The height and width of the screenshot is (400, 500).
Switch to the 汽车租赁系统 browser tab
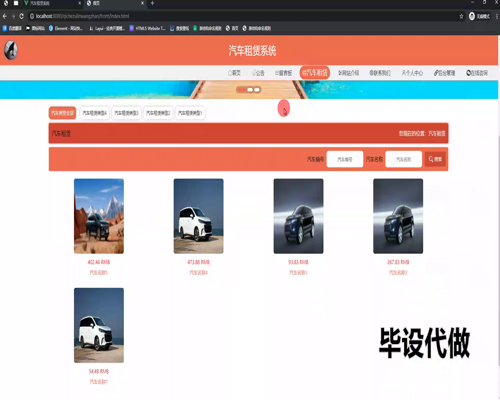click(49, 3)
